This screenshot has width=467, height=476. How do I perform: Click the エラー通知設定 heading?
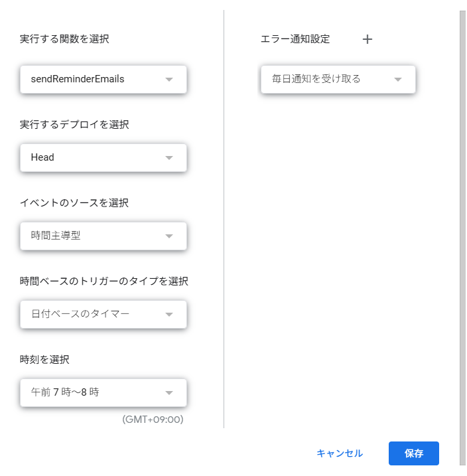tap(295, 39)
